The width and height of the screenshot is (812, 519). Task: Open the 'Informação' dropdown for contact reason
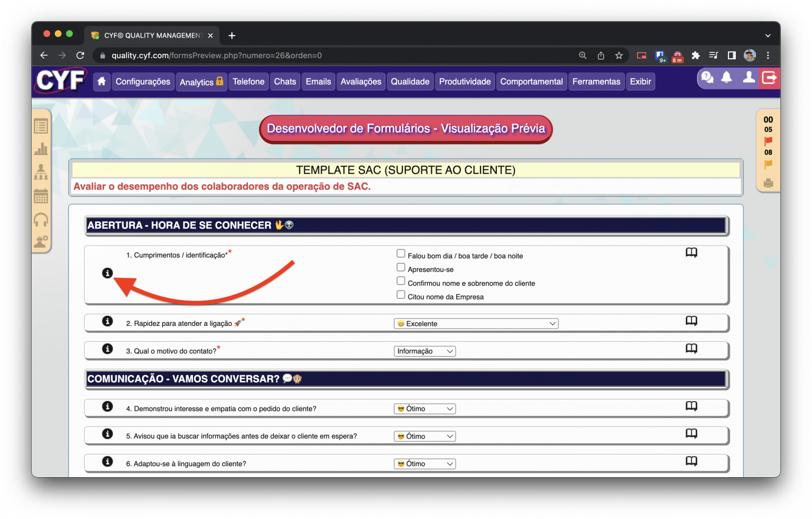425,351
